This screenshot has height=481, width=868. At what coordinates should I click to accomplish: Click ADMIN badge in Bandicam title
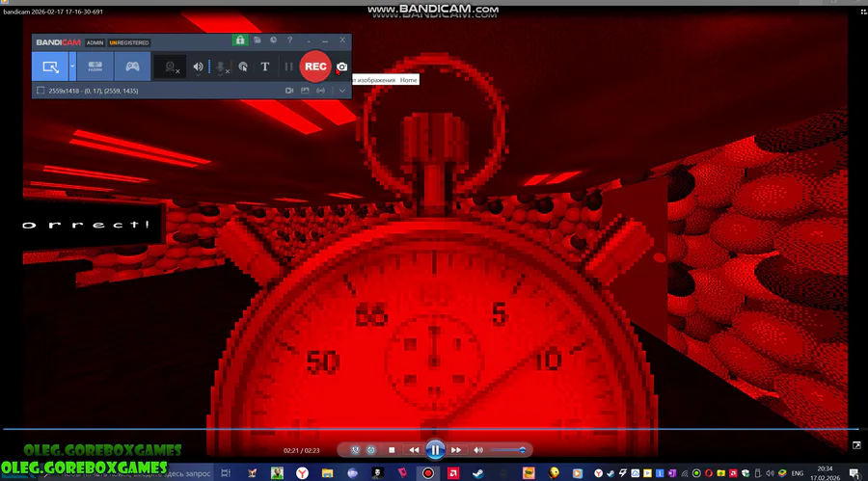95,42
